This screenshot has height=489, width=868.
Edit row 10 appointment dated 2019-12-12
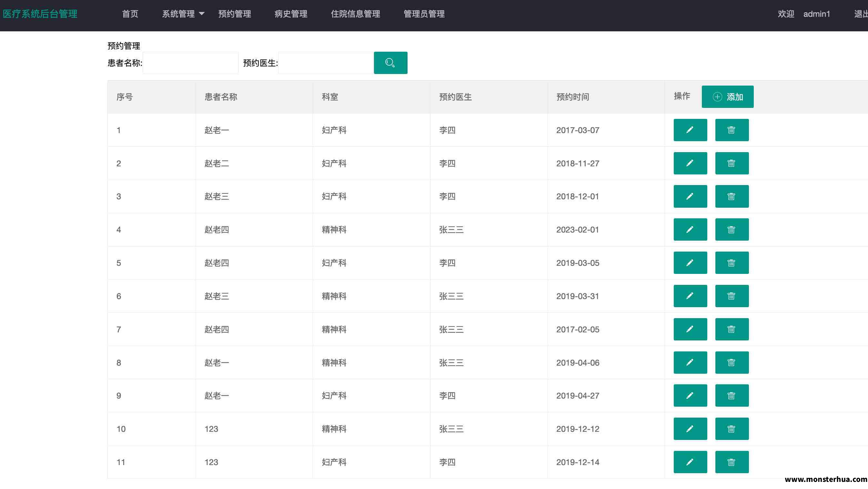[690, 429]
